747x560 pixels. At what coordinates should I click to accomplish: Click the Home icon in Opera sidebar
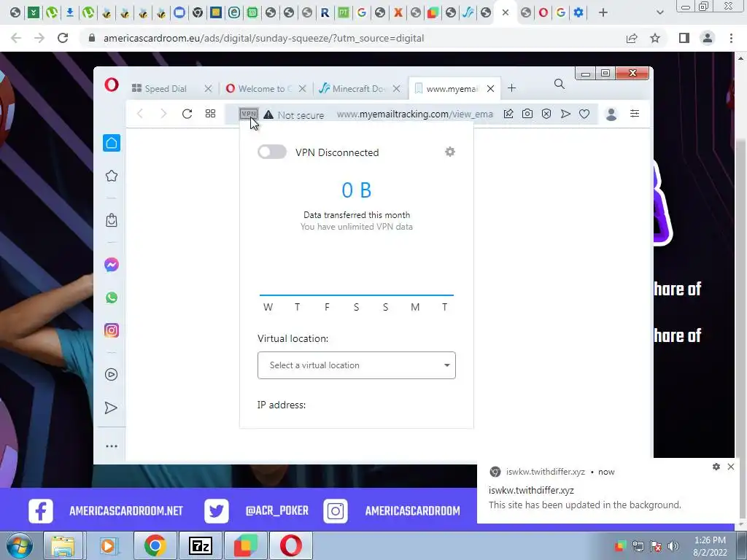click(x=112, y=143)
